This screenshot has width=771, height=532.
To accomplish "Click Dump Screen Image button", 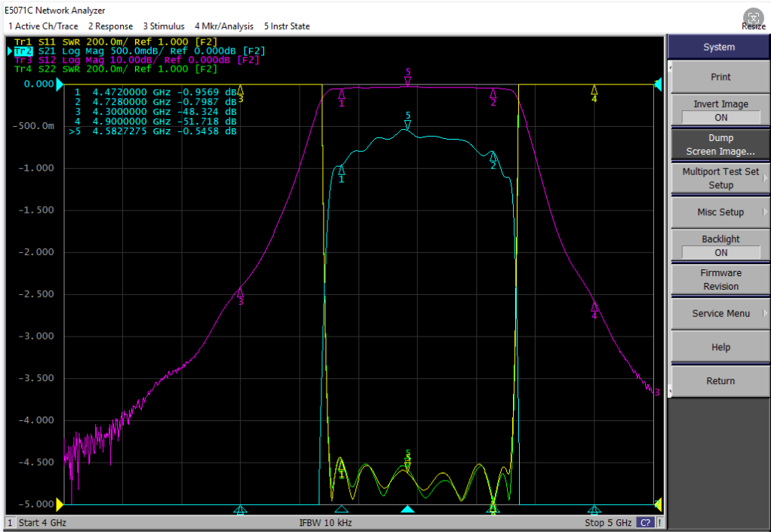I will pos(720,145).
